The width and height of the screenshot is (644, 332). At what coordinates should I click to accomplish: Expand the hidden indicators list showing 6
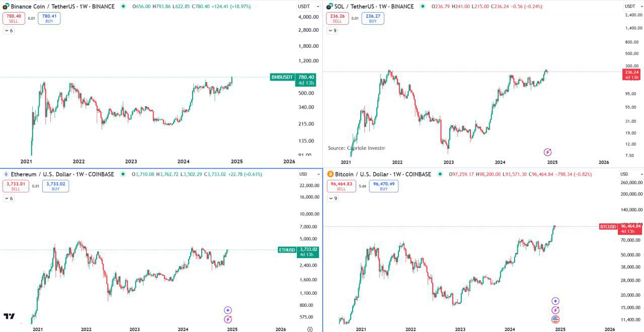pos(8,30)
